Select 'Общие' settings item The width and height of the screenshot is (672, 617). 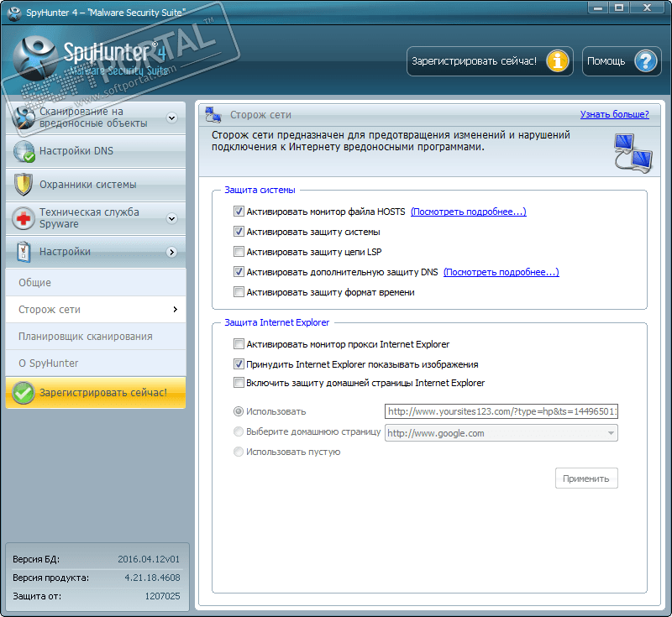click(x=96, y=283)
